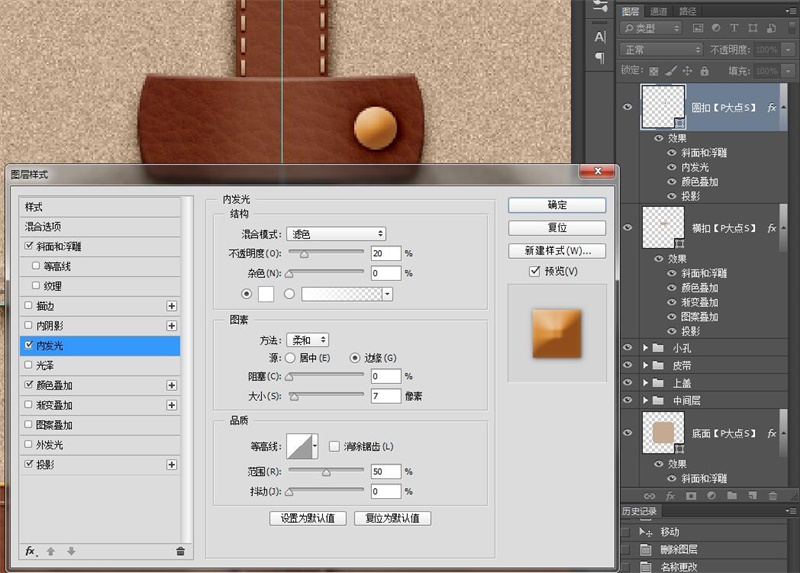800x573 pixels.
Task: Select the 居中 source radio button
Action: (290, 358)
